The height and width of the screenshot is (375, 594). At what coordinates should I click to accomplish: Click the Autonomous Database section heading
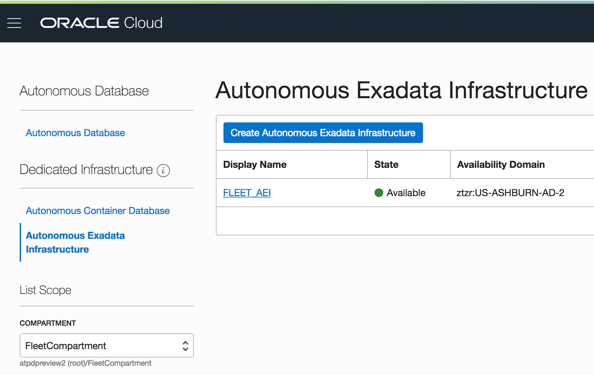point(84,91)
